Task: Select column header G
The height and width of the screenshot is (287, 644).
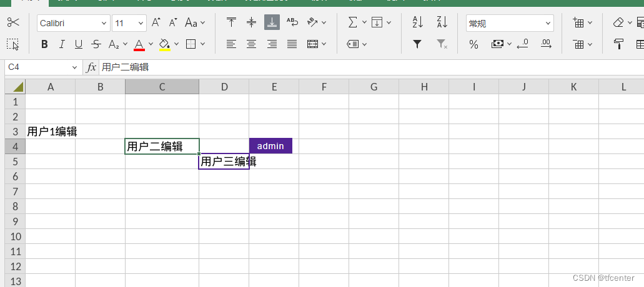Action: [x=374, y=87]
